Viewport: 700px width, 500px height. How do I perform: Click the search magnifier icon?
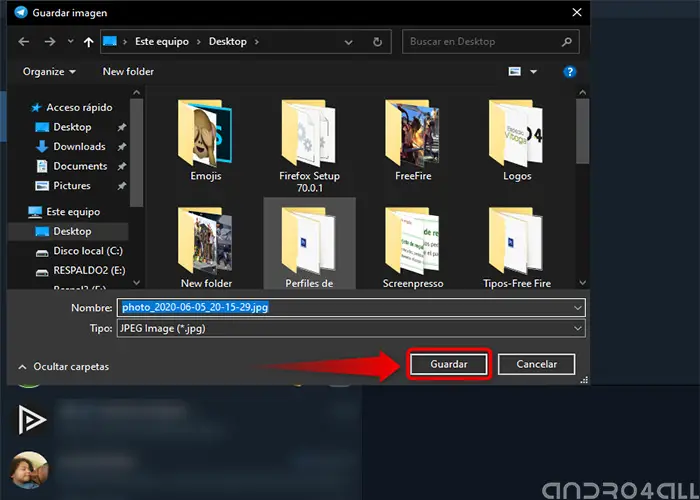click(567, 42)
